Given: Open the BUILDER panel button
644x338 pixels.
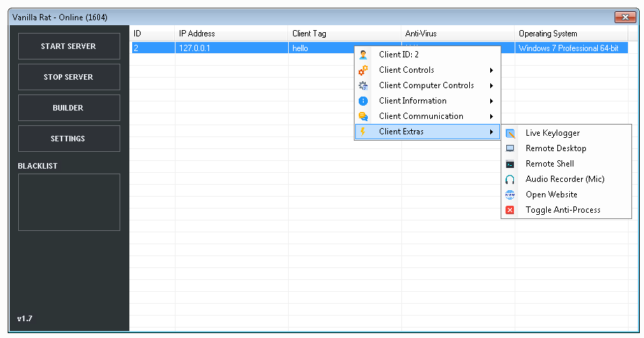Looking at the screenshot, I should coord(69,108).
